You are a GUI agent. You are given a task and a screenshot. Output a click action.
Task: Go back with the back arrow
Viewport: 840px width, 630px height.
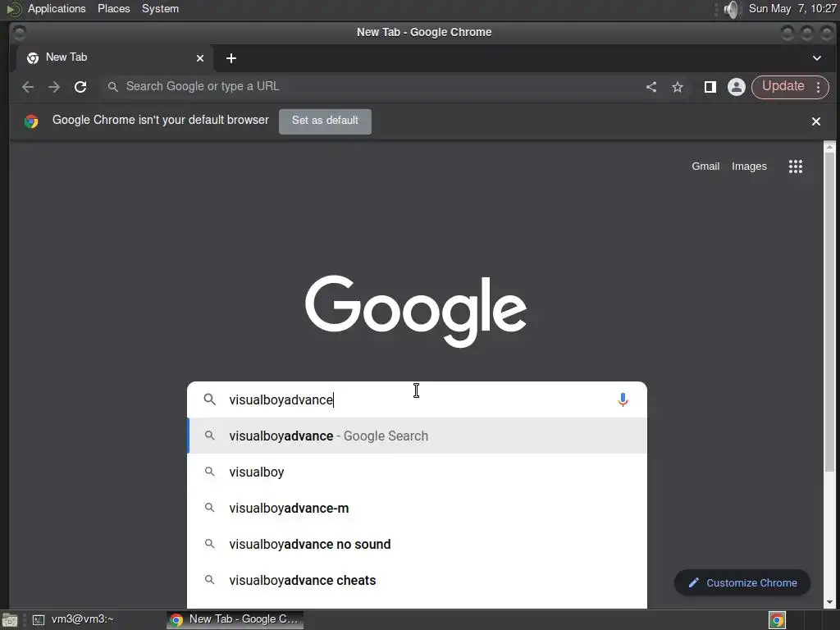coord(28,87)
